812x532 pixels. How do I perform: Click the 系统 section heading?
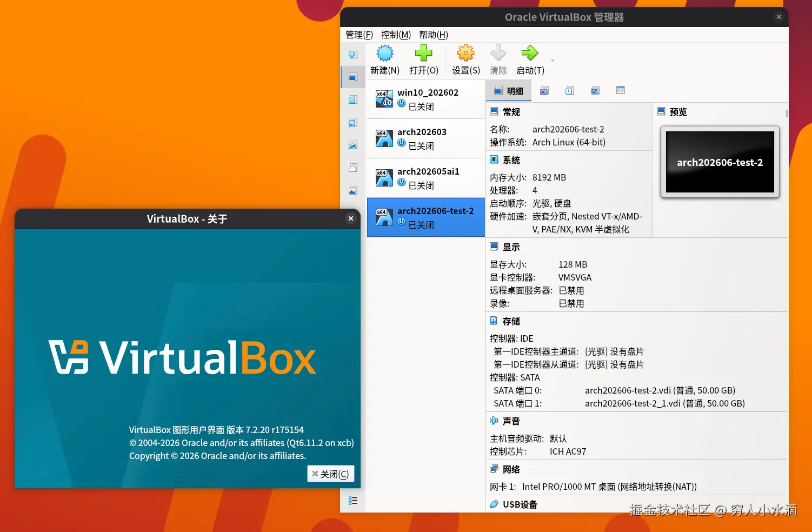tap(511, 160)
